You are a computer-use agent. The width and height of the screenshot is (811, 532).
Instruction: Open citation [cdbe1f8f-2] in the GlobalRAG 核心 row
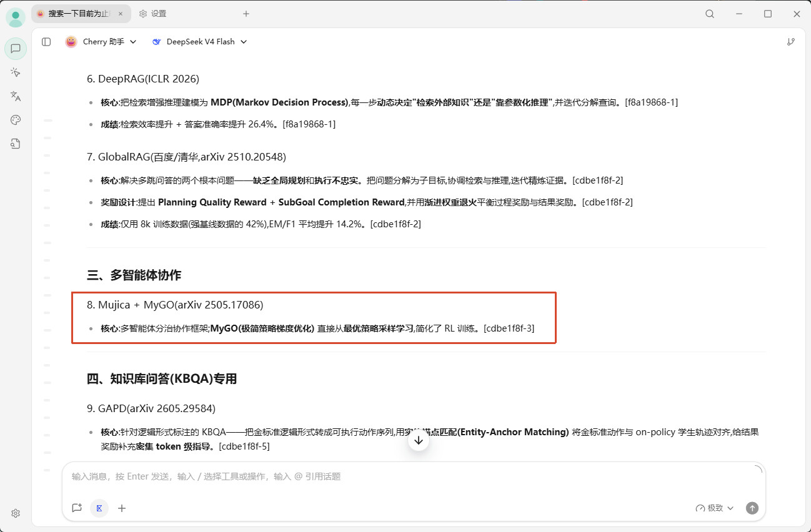597,180
